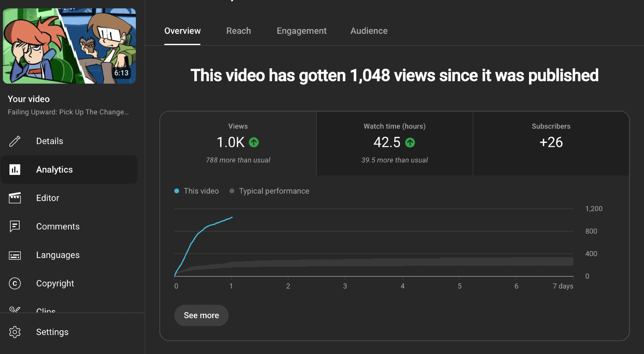The width and height of the screenshot is (644, 354).
Task: Switch to the Reach tab
Action: [238, 31]
